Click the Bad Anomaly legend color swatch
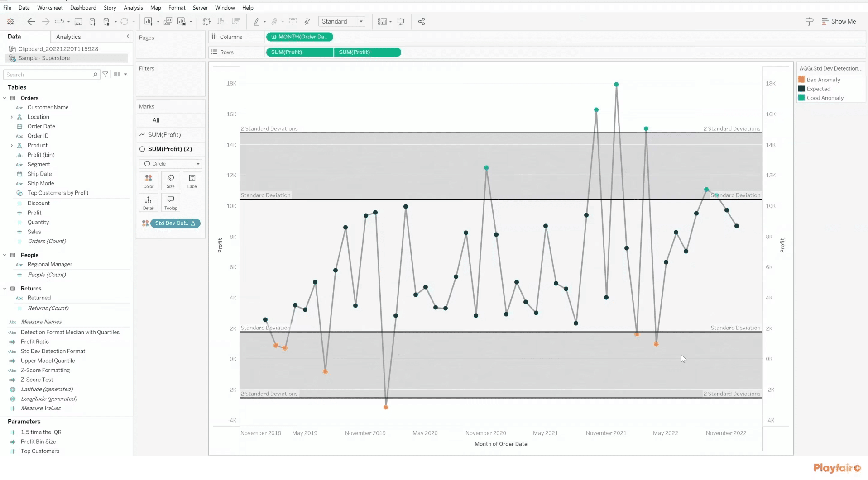Viewport: 868px width, 480px height. 801,79
